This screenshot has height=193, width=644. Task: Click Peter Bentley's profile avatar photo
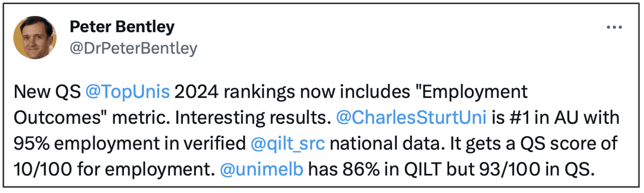point(36,38)
